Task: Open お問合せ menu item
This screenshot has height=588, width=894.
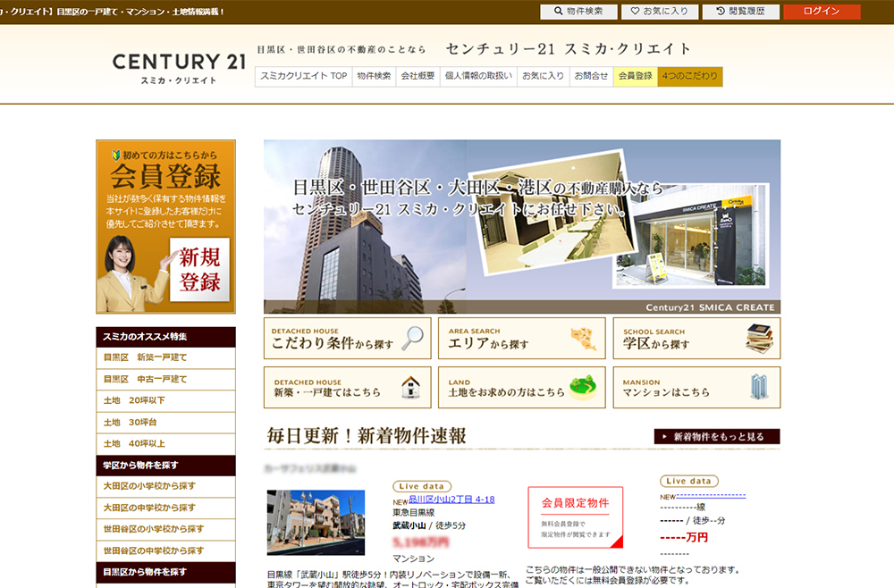Action: pyautogui.click(x=591, y=76)
